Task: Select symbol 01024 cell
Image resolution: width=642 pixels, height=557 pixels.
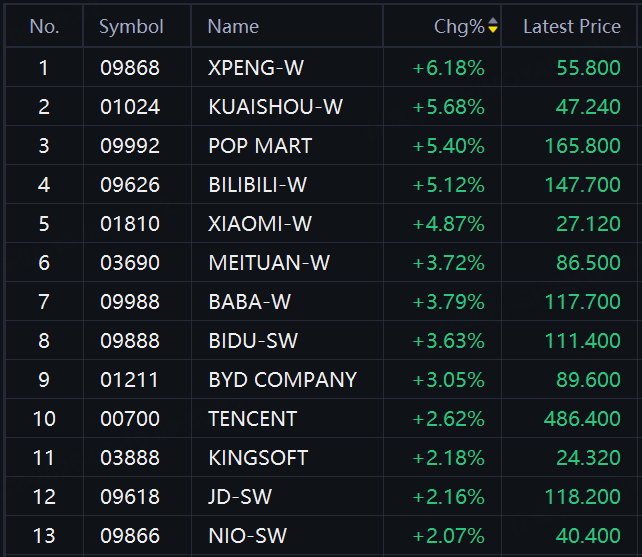Action: 130,107
